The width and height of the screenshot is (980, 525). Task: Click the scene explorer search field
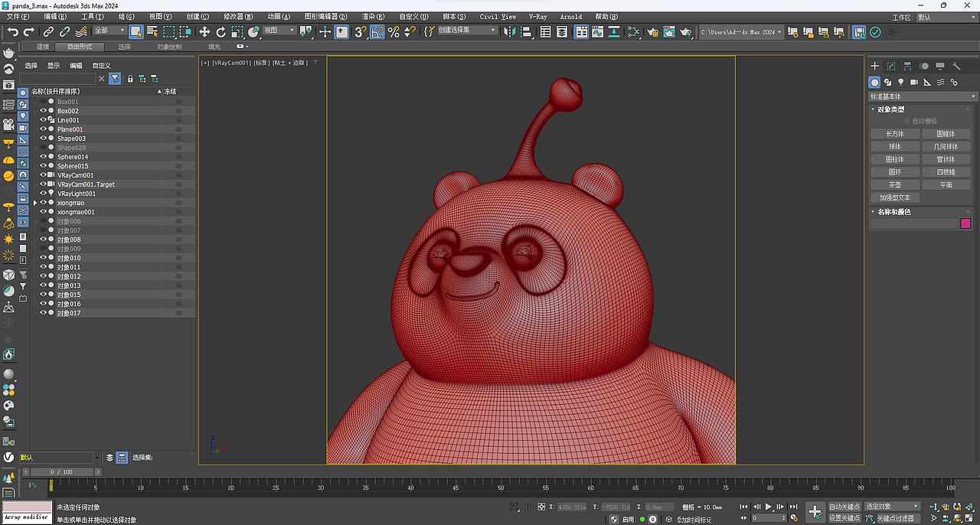pos(58,79)
